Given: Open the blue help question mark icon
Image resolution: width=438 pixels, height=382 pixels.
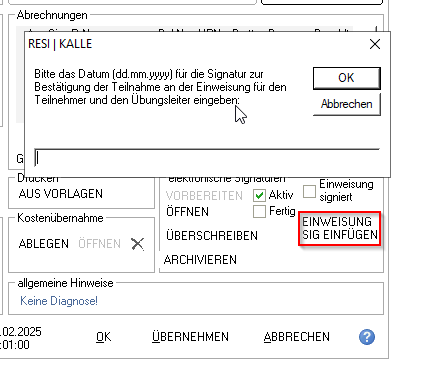Looking at the screenshot, I should point(367,337).
